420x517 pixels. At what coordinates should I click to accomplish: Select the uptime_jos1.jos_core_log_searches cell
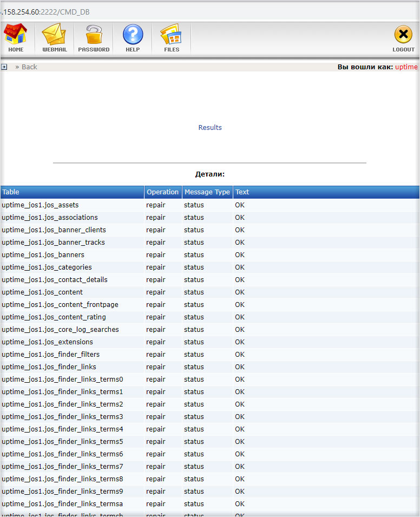click(72, 330)
